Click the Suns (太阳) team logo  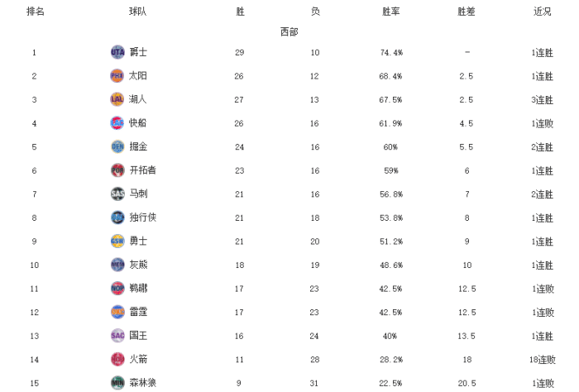point(117,76)
